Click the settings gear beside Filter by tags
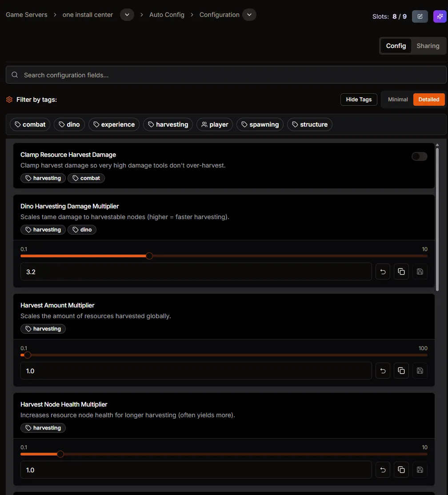Viewport: 448px width, 495px height. coord(9,100)
